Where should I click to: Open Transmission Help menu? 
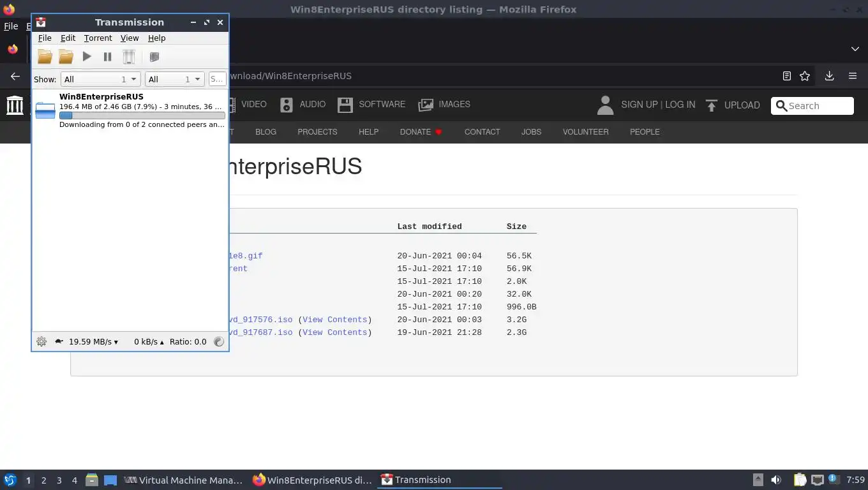(156, 38)
